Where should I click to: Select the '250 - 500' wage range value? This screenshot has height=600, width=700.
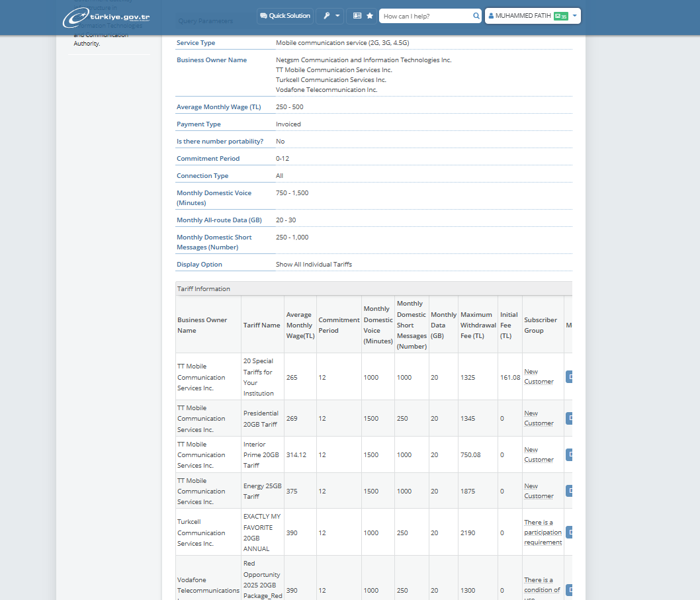[x=290, y=107]
